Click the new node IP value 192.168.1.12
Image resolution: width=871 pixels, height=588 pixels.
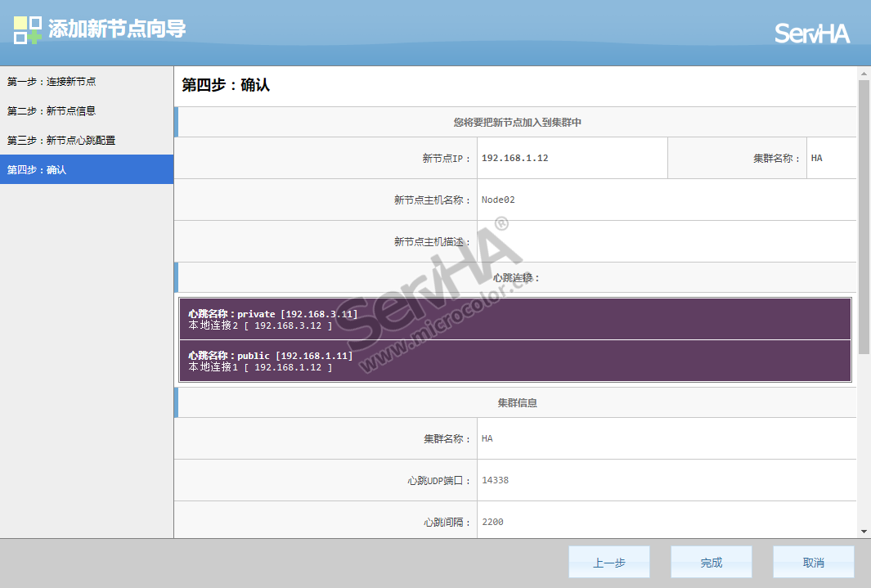(515, 159)
